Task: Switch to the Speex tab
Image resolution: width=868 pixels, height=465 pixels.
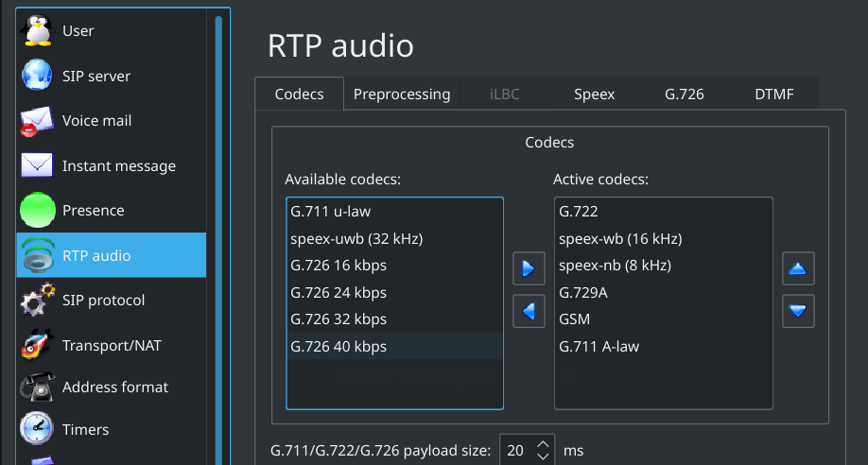Action: pyautogui.click(x=595, y=95)
